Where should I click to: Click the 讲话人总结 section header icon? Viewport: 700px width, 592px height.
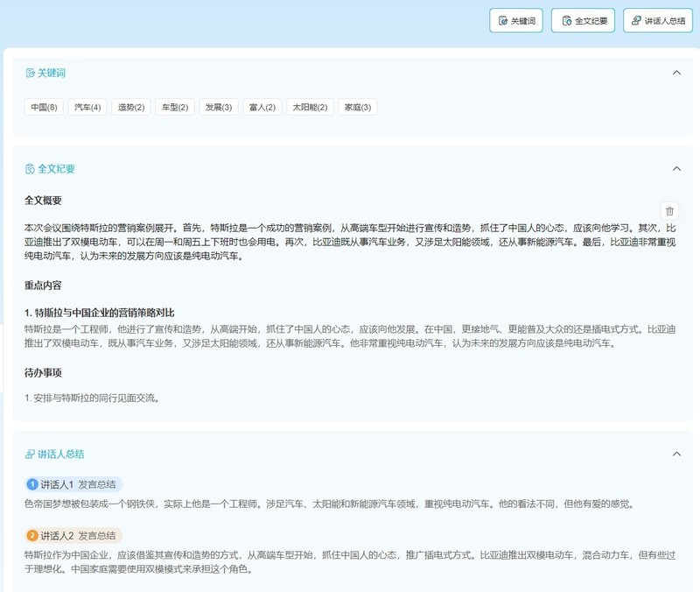click(31, 455)
